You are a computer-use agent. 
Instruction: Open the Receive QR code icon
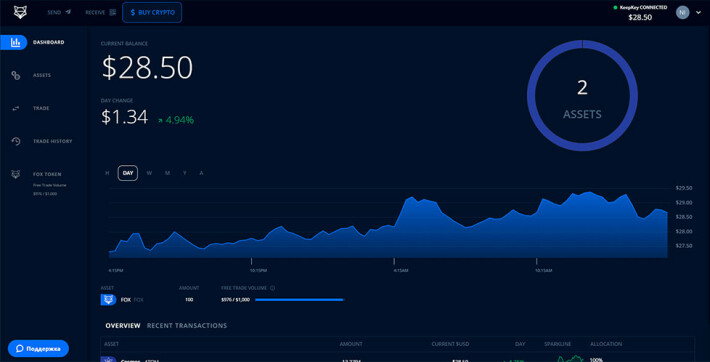click(113, 12)
